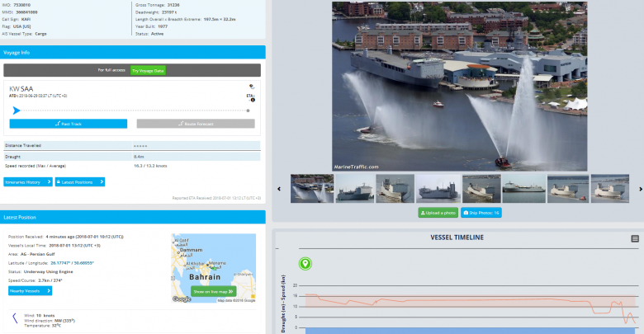Upload a photo of the ship
This screenshot has height=334, width=644.
coord(438,213)
